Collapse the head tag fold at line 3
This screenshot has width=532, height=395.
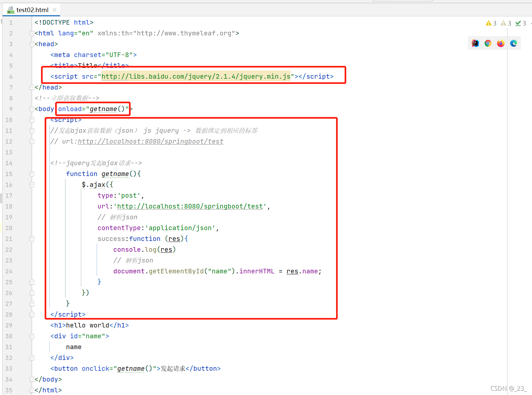pos(32,44)
